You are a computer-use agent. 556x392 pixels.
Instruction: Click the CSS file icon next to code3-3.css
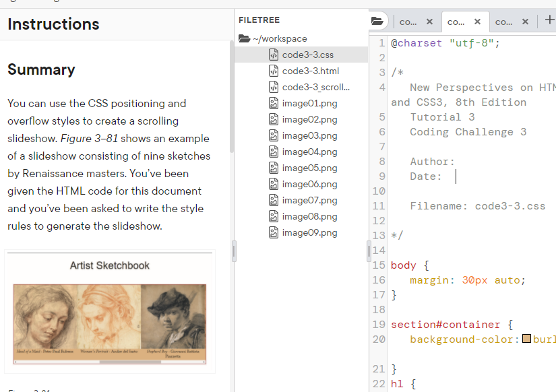274,54
